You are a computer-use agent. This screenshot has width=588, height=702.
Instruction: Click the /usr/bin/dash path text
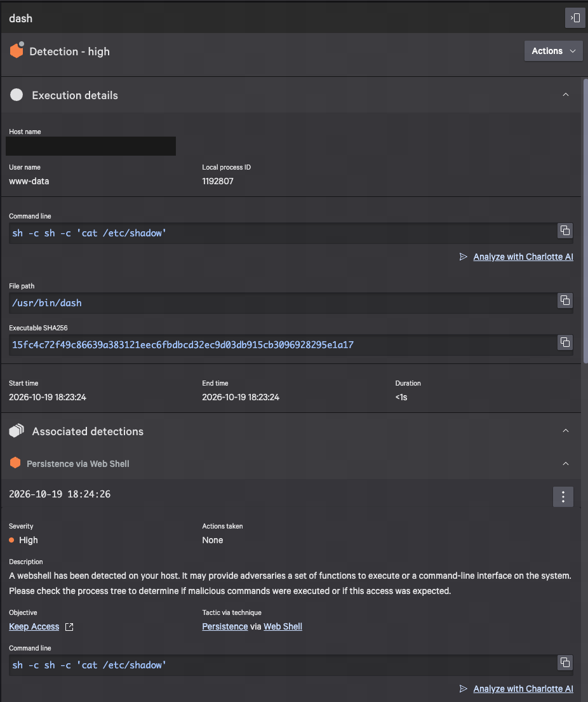click(47, 303)
